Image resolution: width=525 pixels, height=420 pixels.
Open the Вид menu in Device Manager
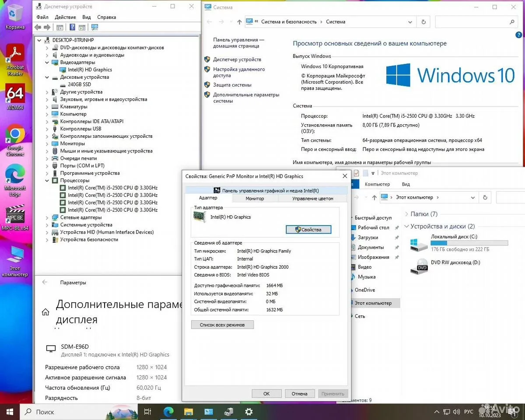(87, 17)
